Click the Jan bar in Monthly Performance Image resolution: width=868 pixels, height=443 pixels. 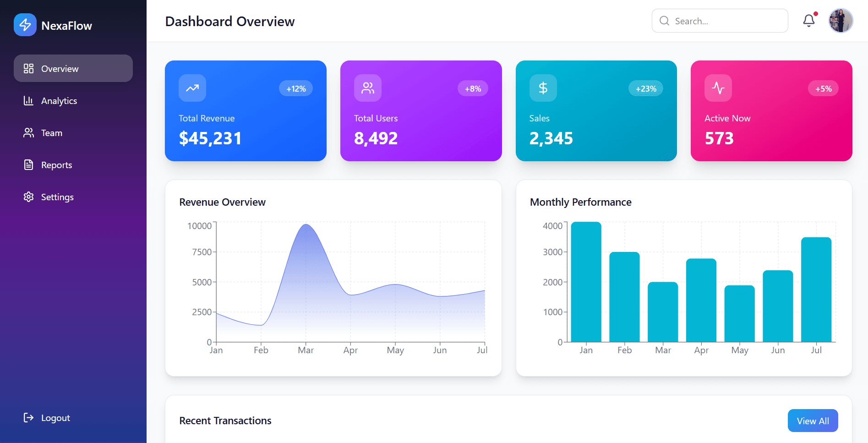586,282
